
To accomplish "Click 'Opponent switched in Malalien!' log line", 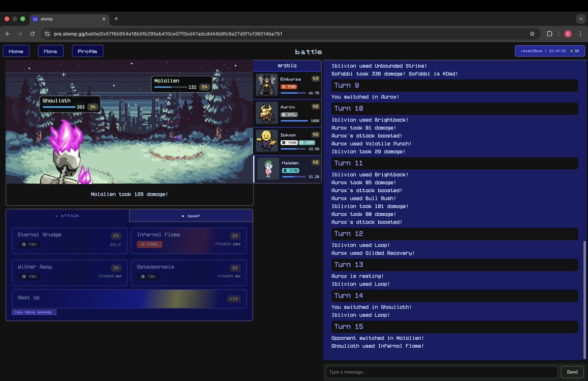I will pos(377,338).
